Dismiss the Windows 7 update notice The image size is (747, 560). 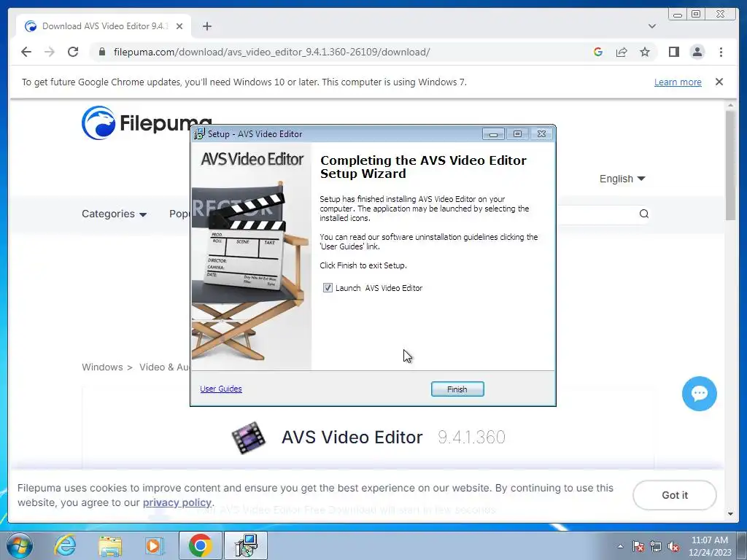(719, 82)
